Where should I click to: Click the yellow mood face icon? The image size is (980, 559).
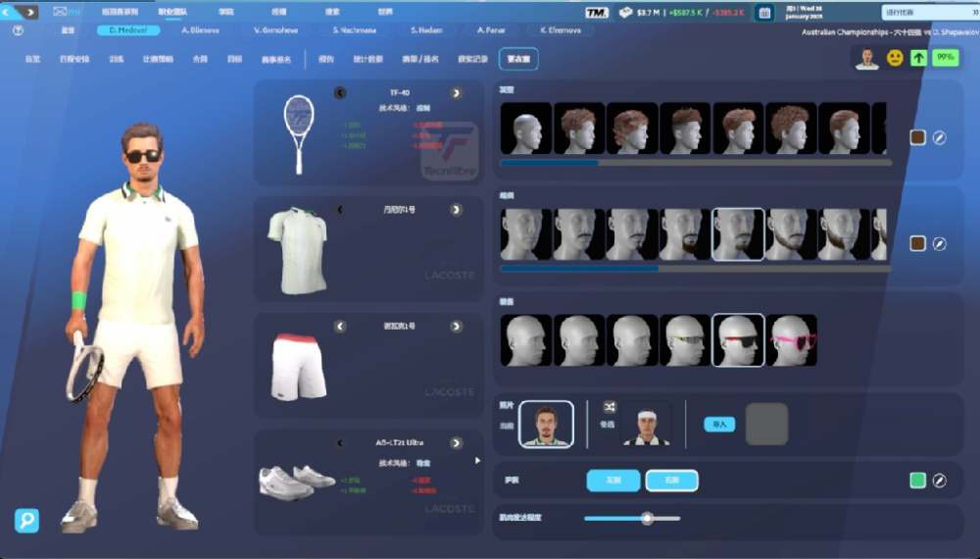pyautogui.click(x=895, y=58)
